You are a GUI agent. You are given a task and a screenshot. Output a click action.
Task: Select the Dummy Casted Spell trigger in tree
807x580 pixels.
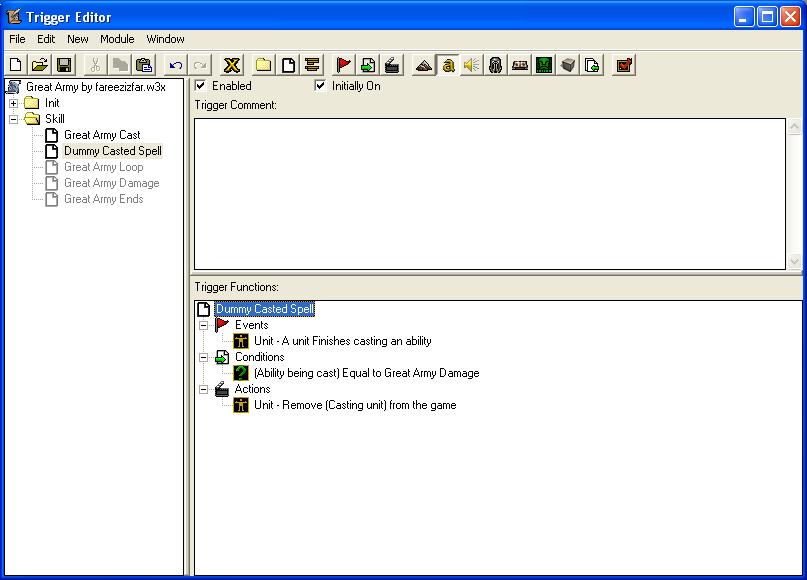[113, 151]
